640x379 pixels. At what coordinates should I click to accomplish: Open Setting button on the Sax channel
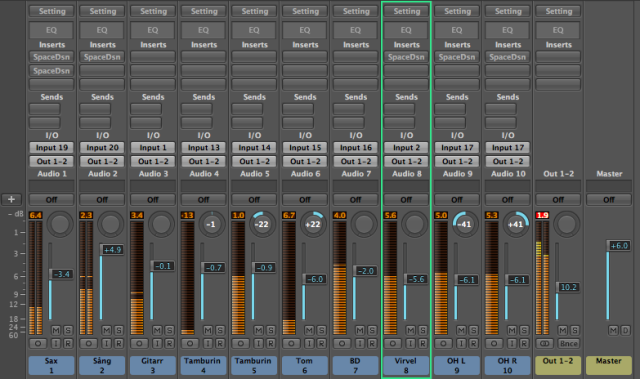click(52, 11)
